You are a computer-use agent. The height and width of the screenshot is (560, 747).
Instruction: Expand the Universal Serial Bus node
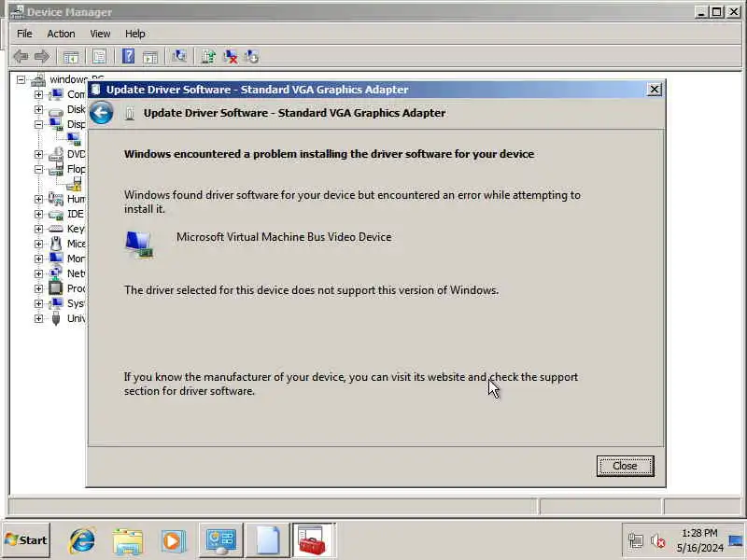click(x=38, y=318)
